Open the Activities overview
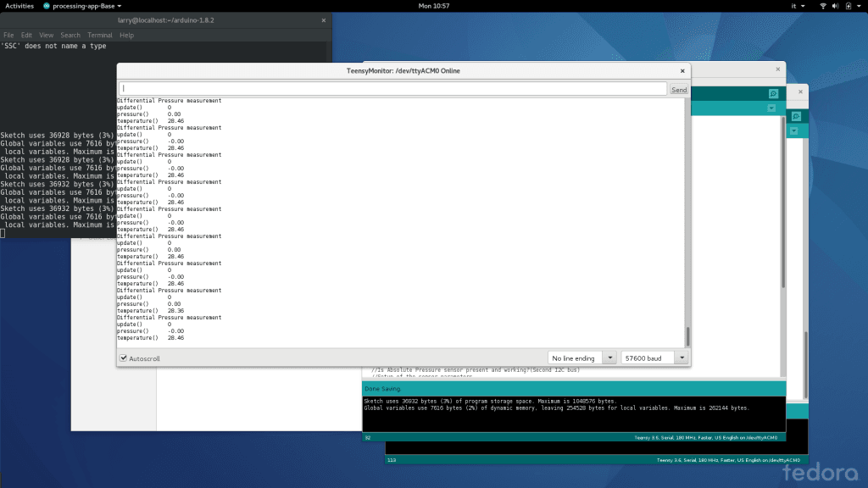Image resolution: width=868 pixels, height=488 pixels. 19,6
